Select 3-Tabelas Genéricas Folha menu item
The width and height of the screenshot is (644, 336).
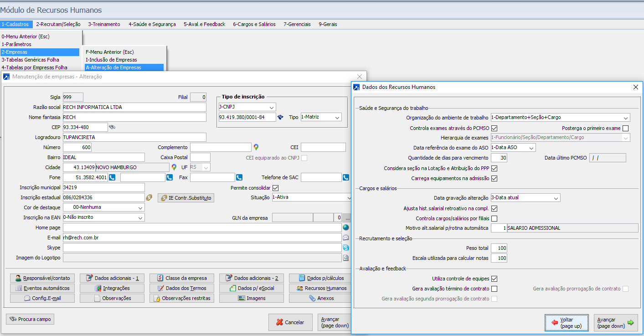tap(30, 60)
